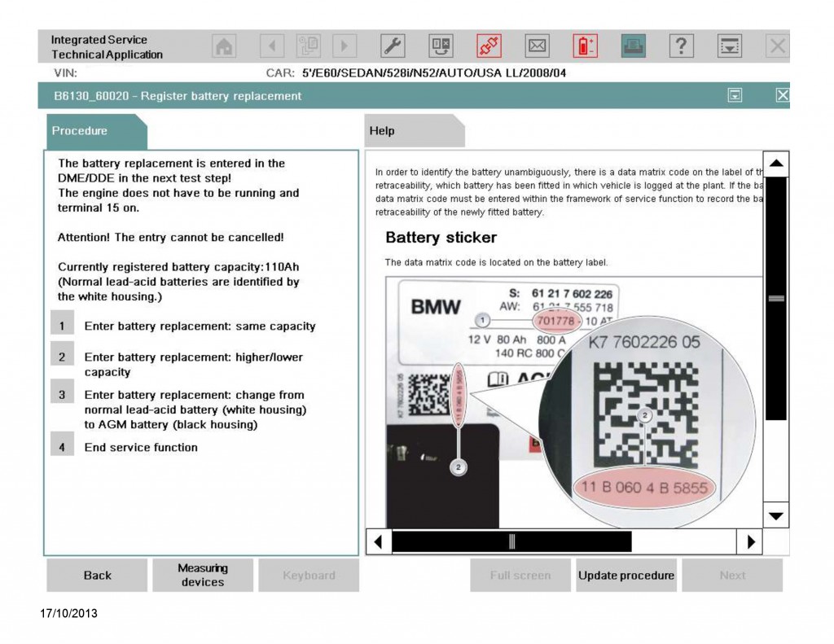Screen dimensions: 834x644
Task: Click the Update procedure button
Action: coord(625,575)
